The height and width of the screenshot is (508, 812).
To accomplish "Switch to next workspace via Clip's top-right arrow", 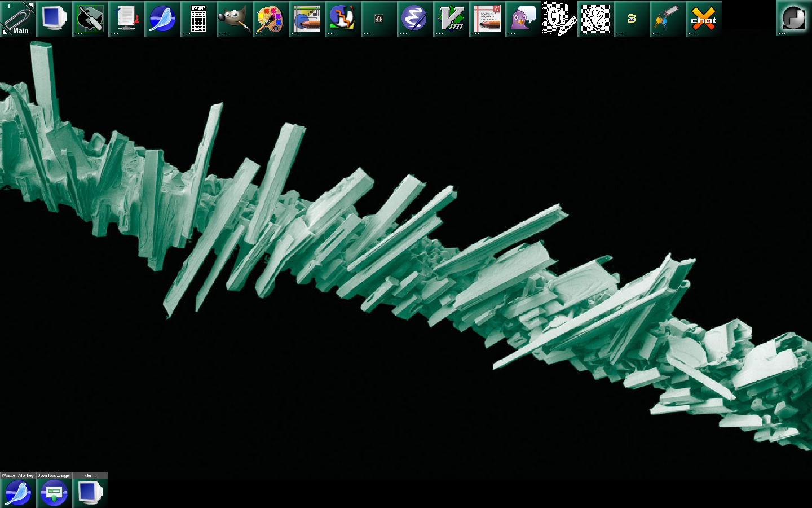I will [x=31, y=6].
